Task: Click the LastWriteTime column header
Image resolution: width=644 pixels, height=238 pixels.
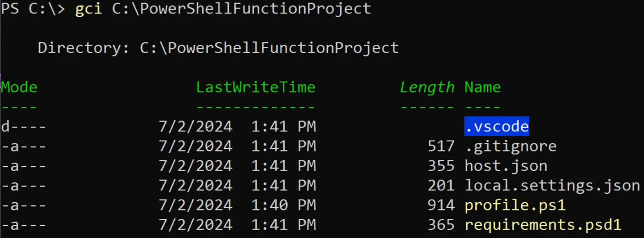Action: (x=256, y=87)
